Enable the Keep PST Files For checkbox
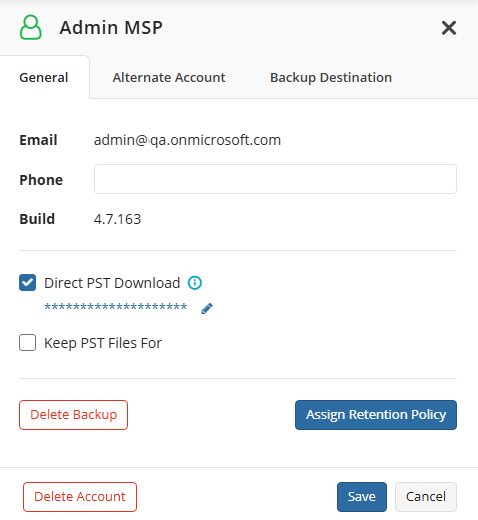This screenshot has width=478, height=520. point(27,343)
